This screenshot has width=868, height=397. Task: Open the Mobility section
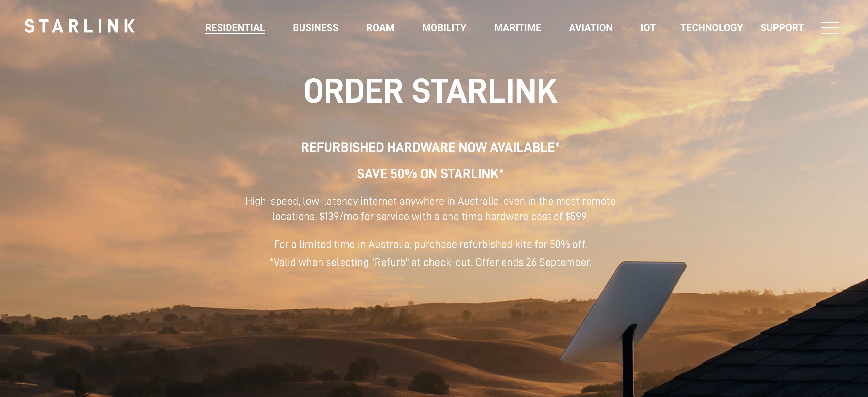(x=444, y=27)
